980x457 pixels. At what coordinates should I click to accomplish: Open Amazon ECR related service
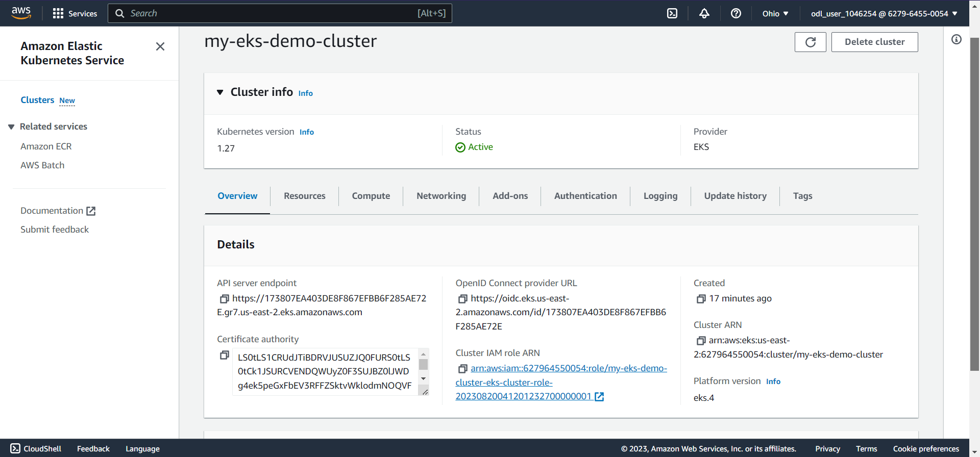click(x=46, y=146)
